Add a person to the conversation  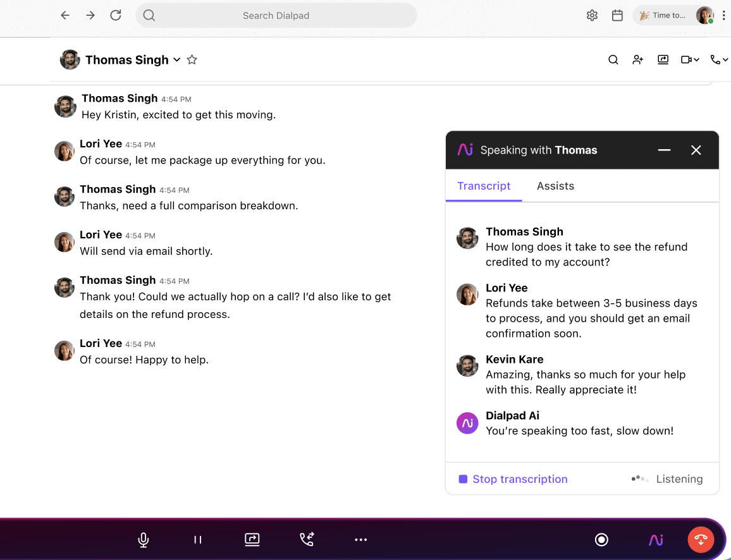pos(638,60)
